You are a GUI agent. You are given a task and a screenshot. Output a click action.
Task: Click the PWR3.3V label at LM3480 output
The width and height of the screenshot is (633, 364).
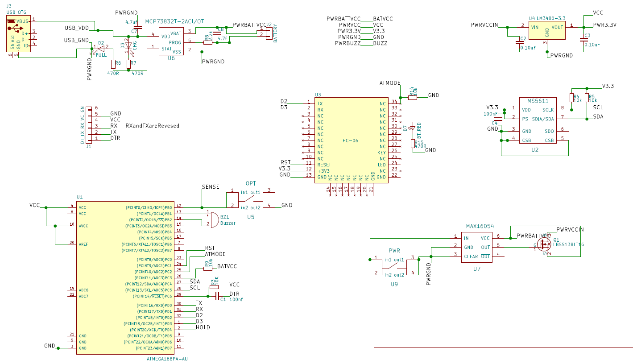tap(604, 25)
